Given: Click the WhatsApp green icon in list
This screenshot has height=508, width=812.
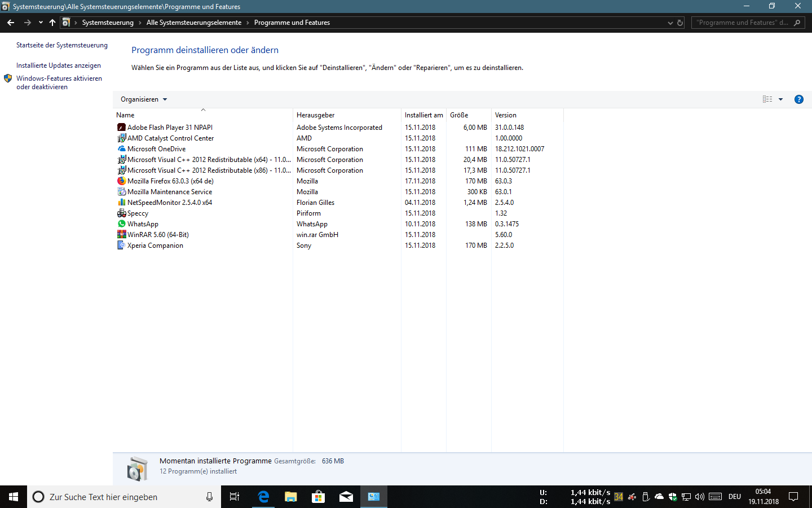Looking at the screenshot, I should 121,224.
